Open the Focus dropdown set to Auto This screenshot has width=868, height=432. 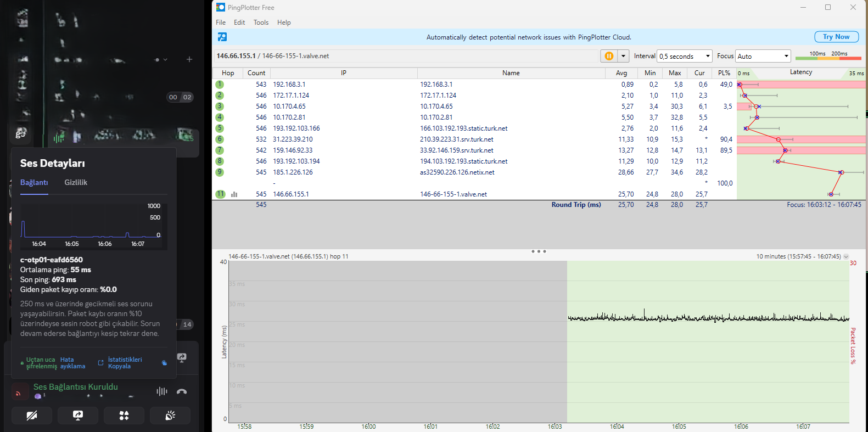coord(763,56)
